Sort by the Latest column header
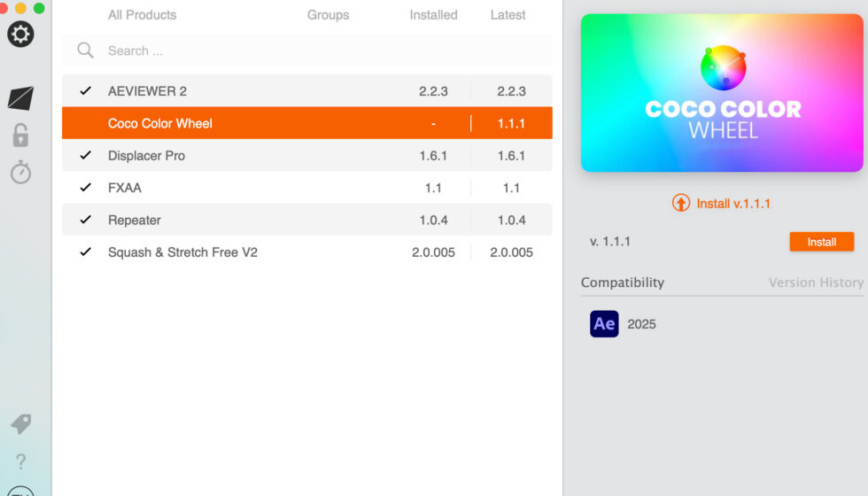This screenshot has width=868, height=496. [508, 15]
